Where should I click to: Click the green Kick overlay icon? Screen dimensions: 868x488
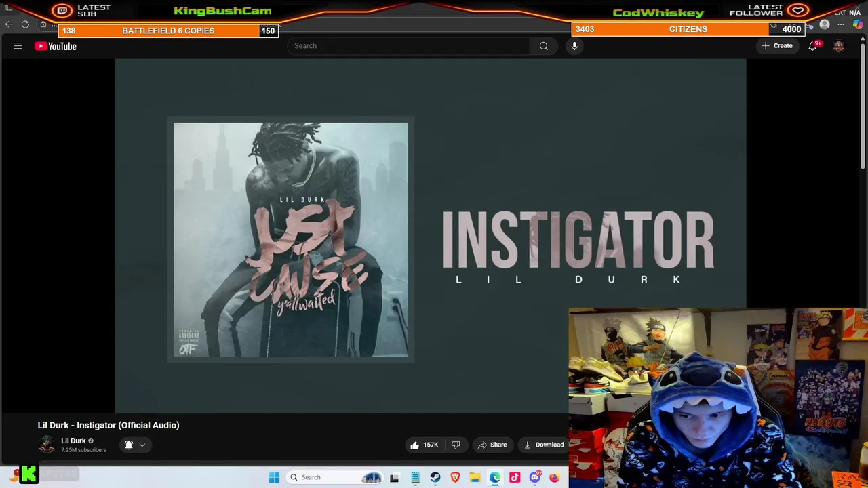tap(28, 474)
